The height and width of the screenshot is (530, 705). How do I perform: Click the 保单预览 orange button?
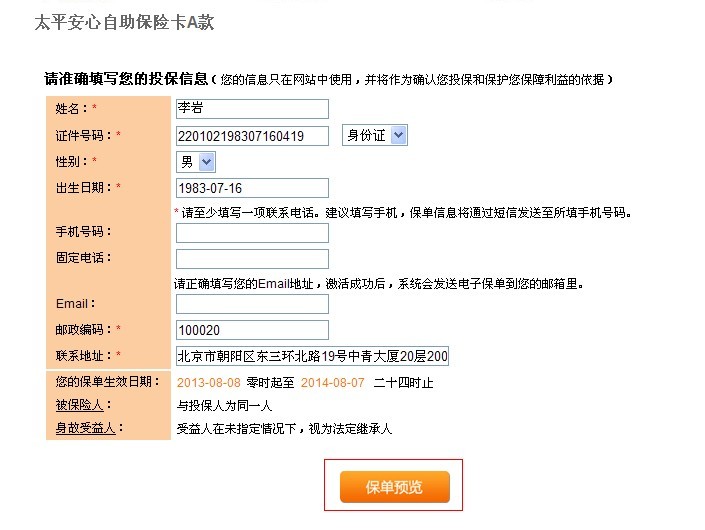[394, 487]
